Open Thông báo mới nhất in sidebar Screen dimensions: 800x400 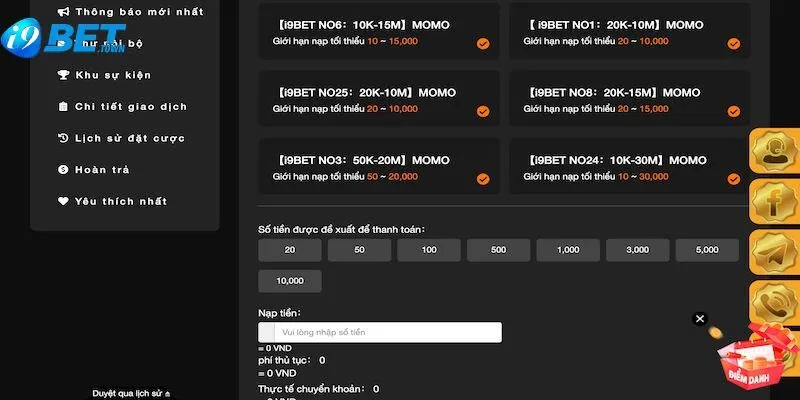138,12
